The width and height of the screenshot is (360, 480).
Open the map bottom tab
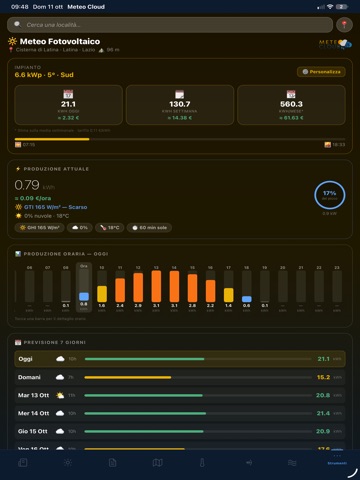click(x=157, y=463)
